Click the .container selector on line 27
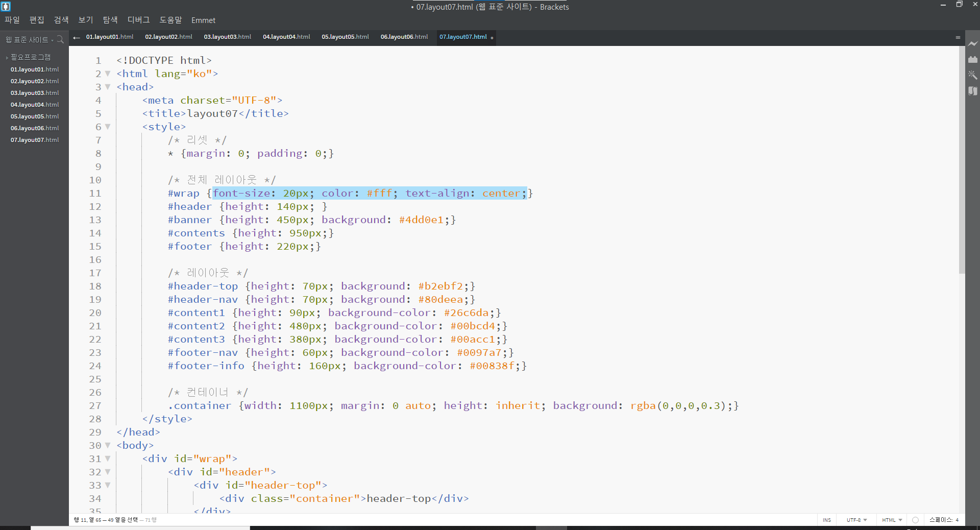 click(x=200, y=406)
